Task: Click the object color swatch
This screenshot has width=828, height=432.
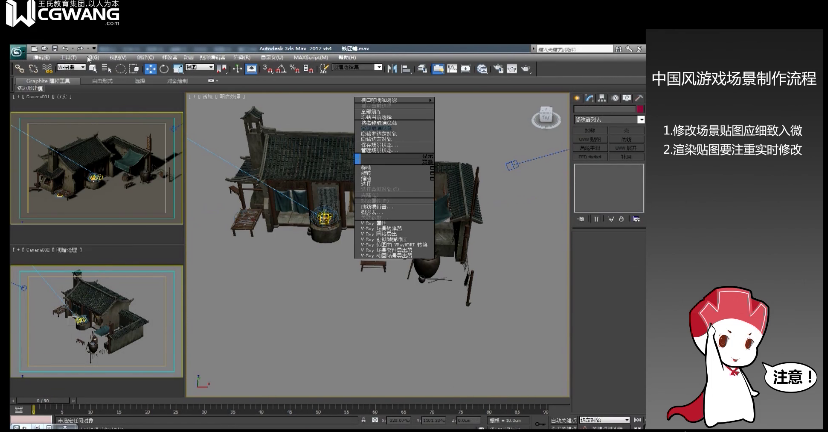Action: (640, 109)
